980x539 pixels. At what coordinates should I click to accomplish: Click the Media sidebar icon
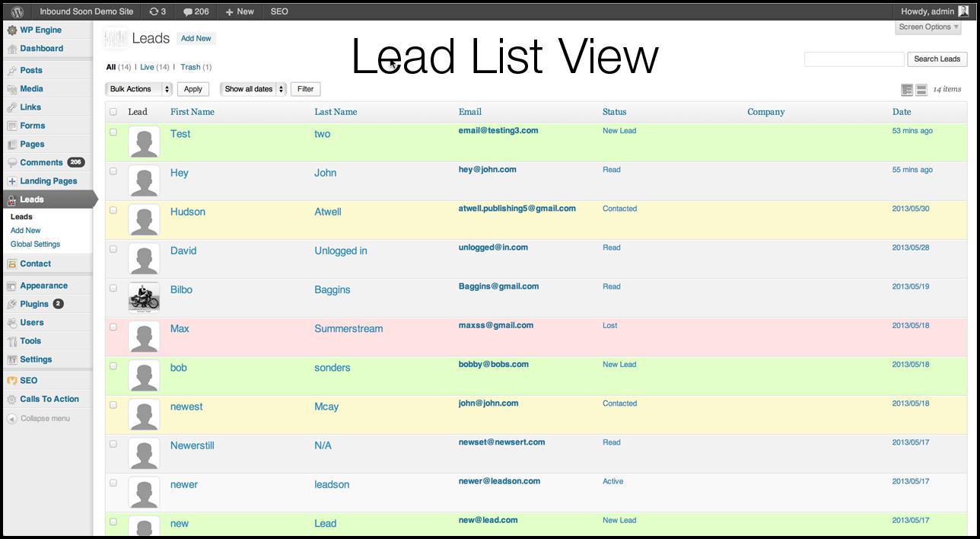coord(12,89)
